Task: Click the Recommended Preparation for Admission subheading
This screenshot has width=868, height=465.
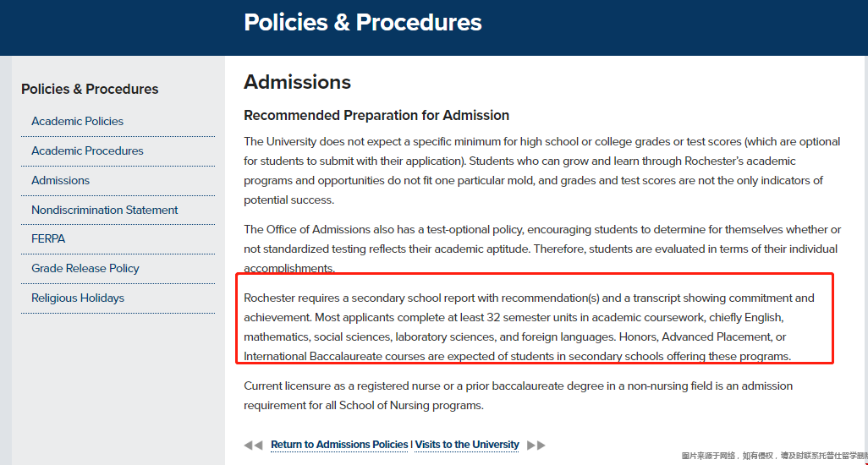Action: point(376,115)
